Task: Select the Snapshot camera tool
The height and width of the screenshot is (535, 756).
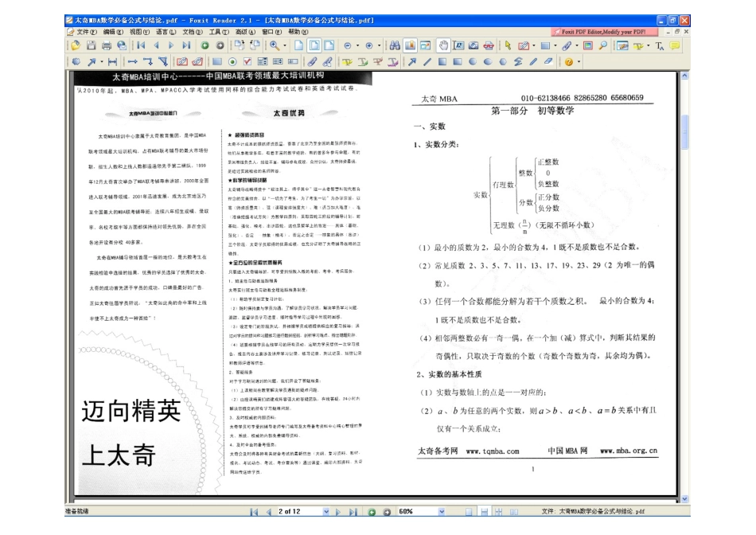Action: (x=473, y=45)
